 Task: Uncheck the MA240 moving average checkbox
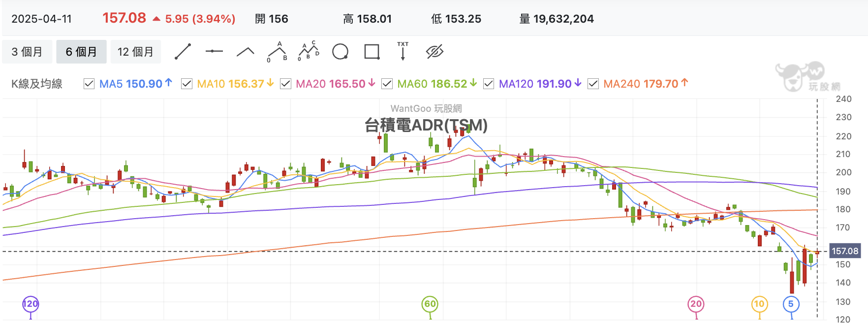coord(593,84)
